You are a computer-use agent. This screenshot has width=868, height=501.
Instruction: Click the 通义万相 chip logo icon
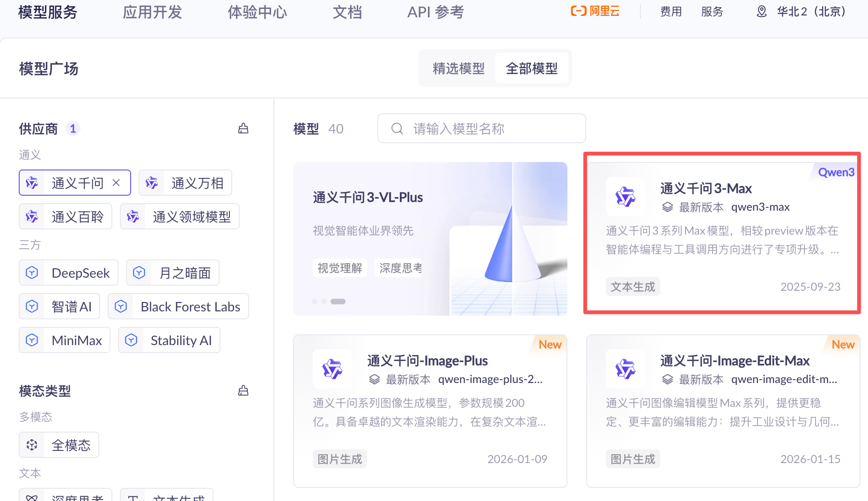[x=152, y=183]
